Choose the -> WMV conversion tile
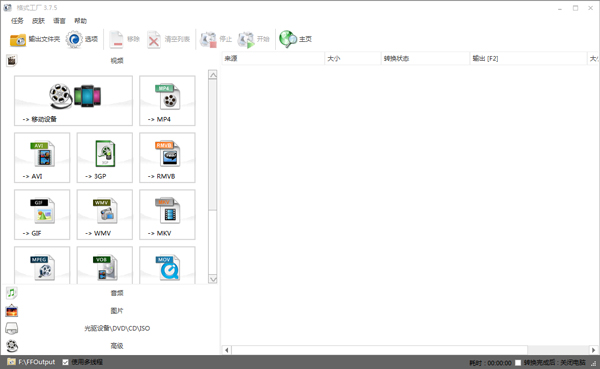 105,215
